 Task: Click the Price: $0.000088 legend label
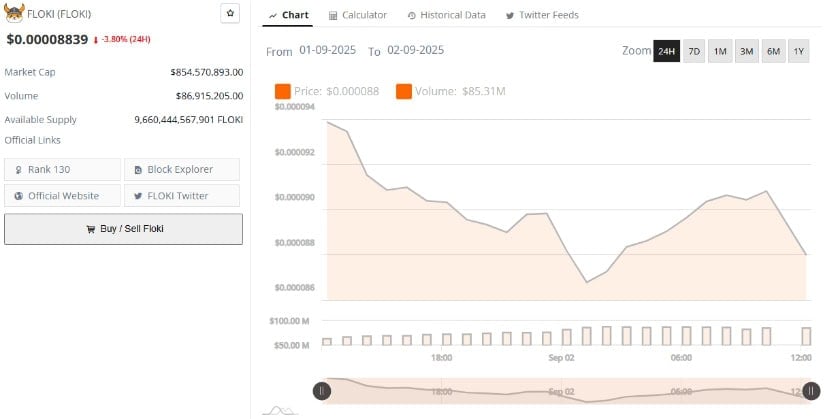coord(337,91)
